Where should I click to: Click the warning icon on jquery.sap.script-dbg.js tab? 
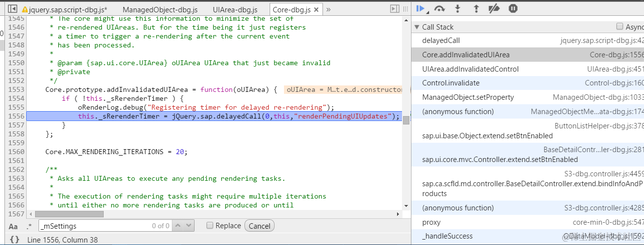click(25, 9)
